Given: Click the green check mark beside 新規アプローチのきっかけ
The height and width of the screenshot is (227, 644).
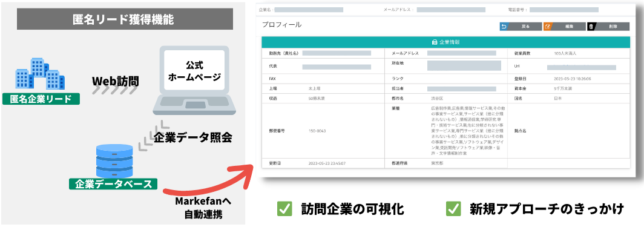Looking at the screenshot, I should [x=453, y=209].
